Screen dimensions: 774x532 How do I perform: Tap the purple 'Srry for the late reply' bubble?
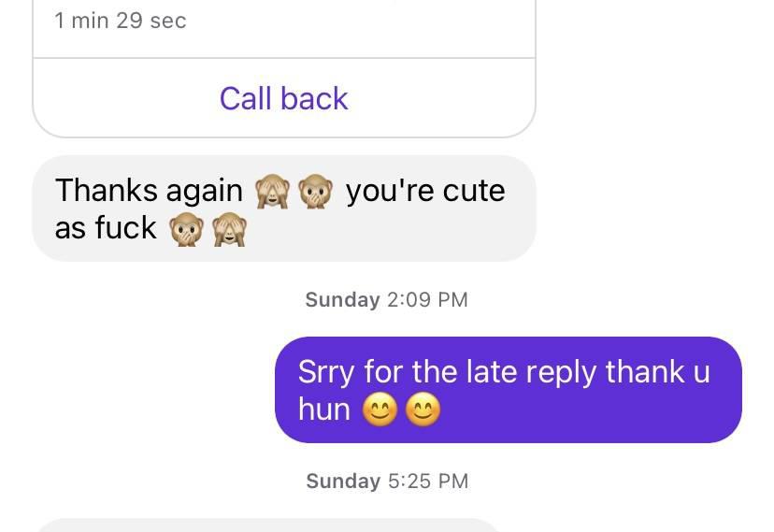coord(508,390)
